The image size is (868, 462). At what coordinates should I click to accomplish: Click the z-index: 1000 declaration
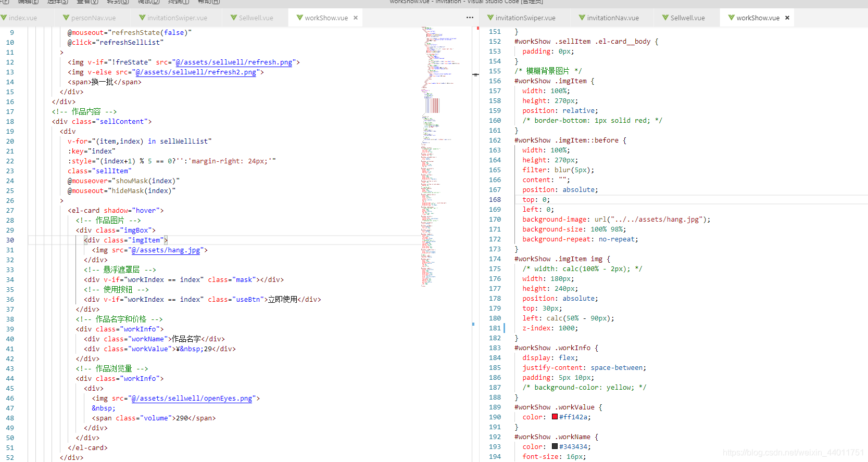(550, 328)
